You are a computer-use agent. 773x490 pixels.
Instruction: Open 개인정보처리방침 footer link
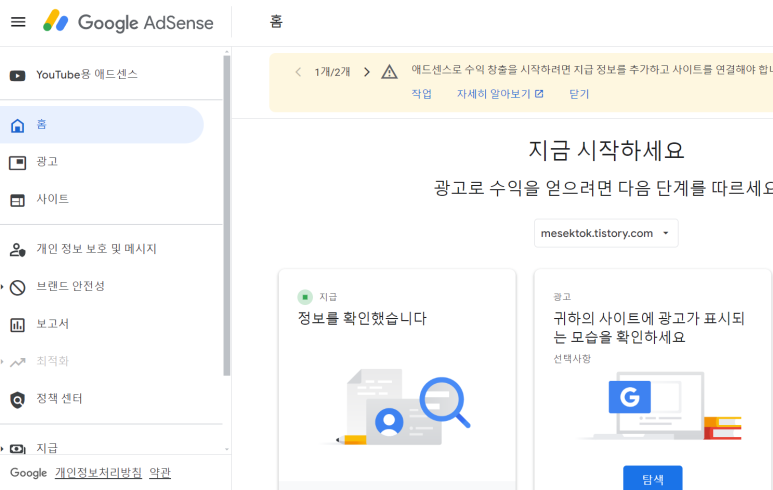click(x=98, y=473)
